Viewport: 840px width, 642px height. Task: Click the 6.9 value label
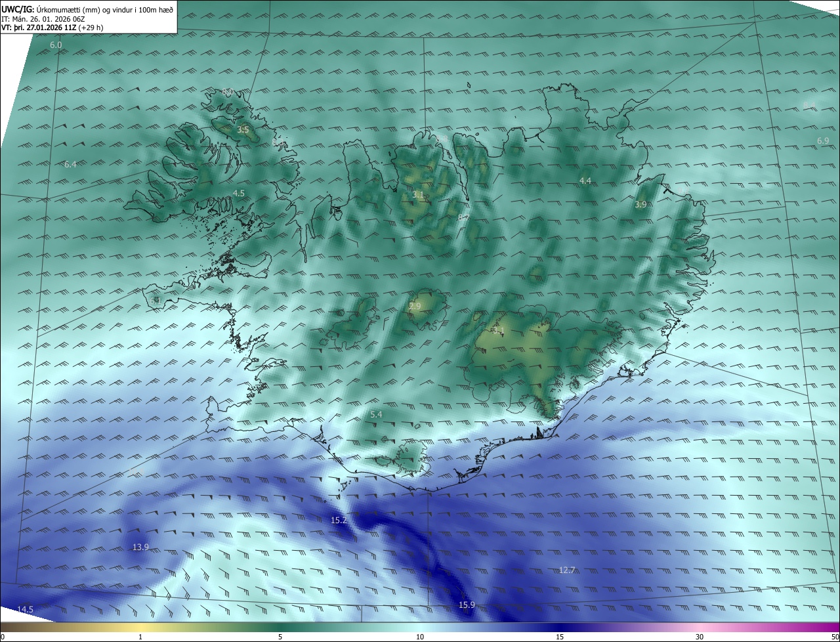click(823, 140)
